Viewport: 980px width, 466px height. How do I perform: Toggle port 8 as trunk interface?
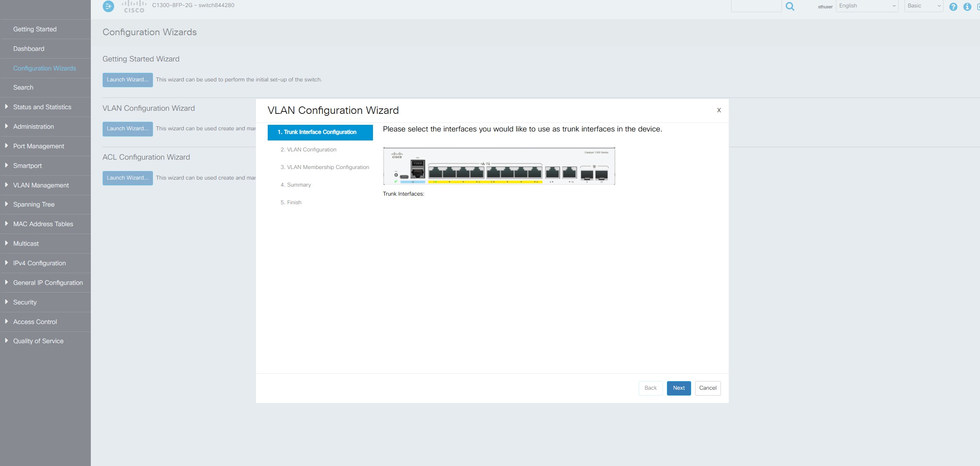point(535,173)
